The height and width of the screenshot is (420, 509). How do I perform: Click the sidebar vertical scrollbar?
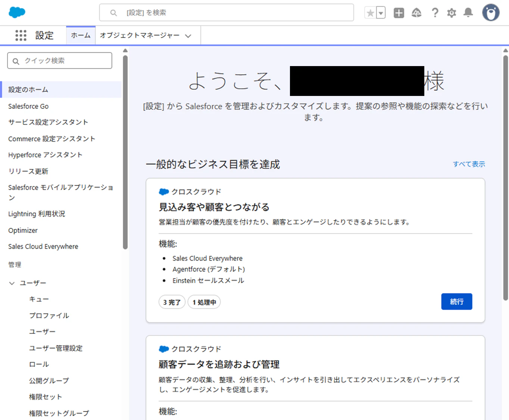point(125,152)
